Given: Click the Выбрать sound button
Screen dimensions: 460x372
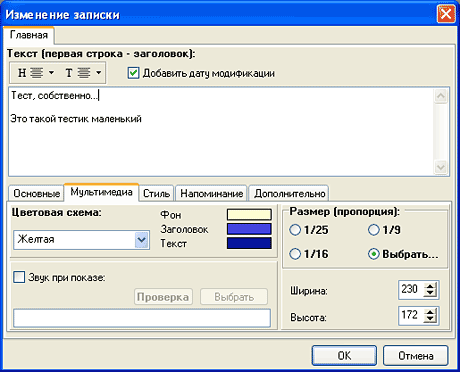Looking at the screenshot, I should [x=234, y=297].
